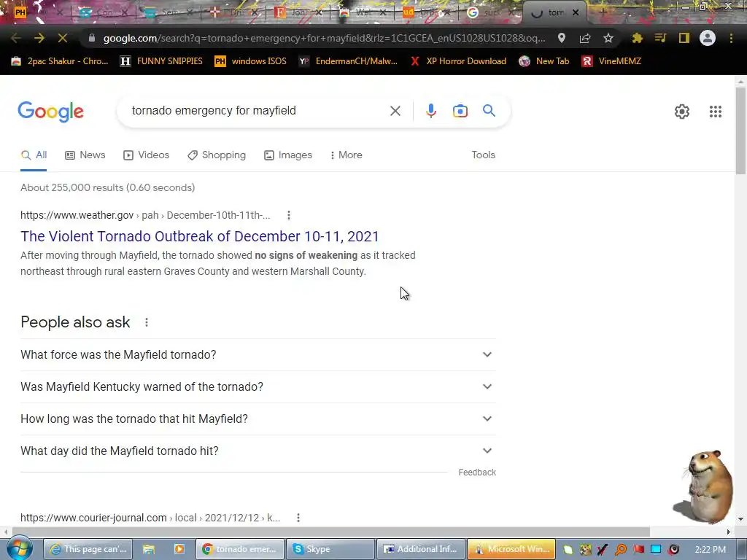Open the Extensions puzzle icon
The image size is (747, 560).
[637, 38]
